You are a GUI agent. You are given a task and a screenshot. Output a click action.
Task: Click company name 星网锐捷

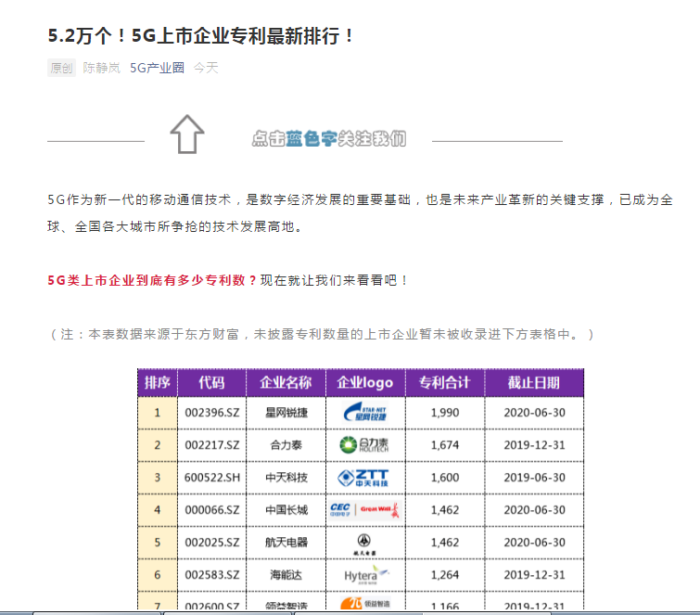click(x=286, y=413)
